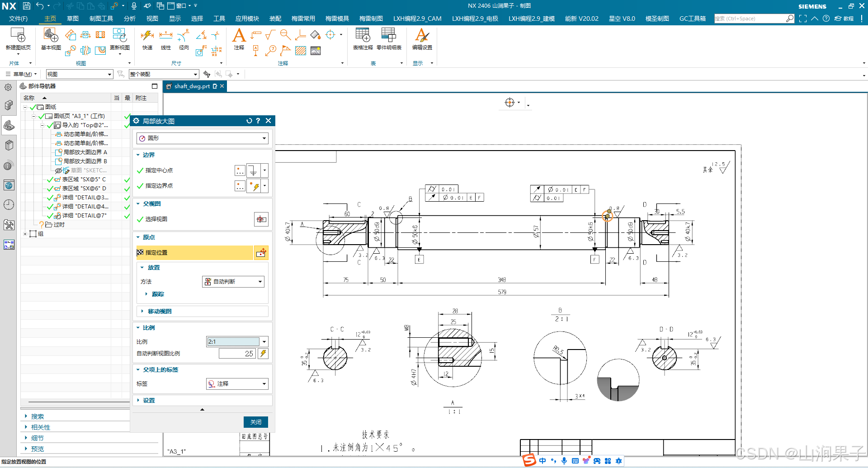Image resolution: width=868 pixels, height=468 pixels.
Task: Open the Assembly Navigator sidebar tab
Action: 9,105
